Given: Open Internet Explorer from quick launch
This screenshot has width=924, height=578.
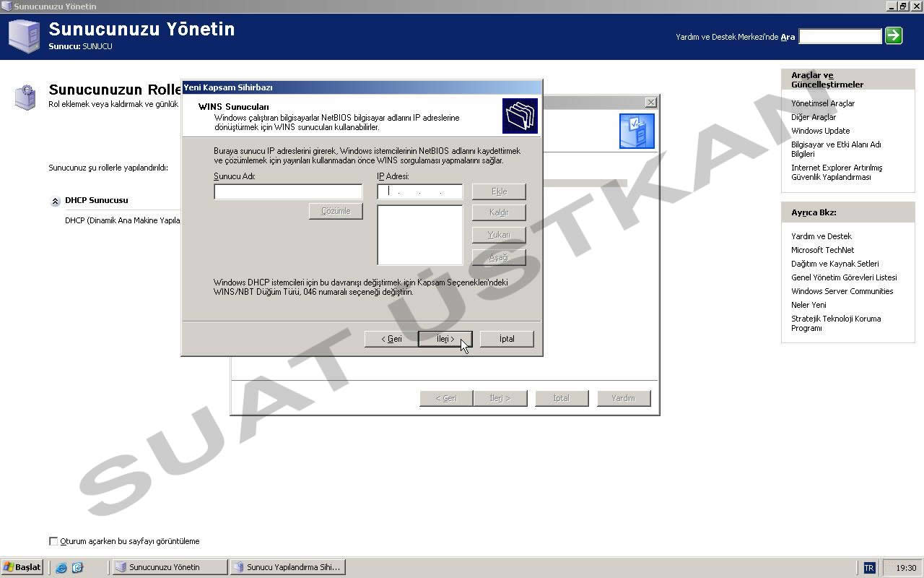Looking at the screenshot, I should click(x=61, y=568).
